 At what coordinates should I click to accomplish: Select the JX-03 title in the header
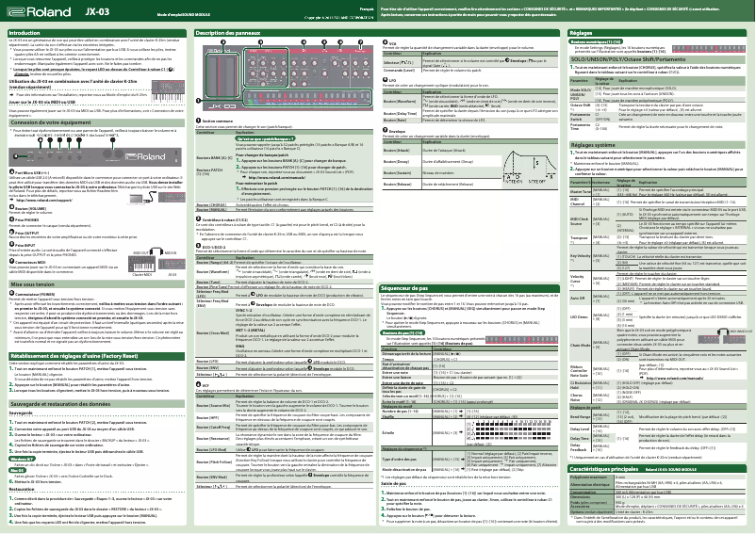(x=97, y=11)
